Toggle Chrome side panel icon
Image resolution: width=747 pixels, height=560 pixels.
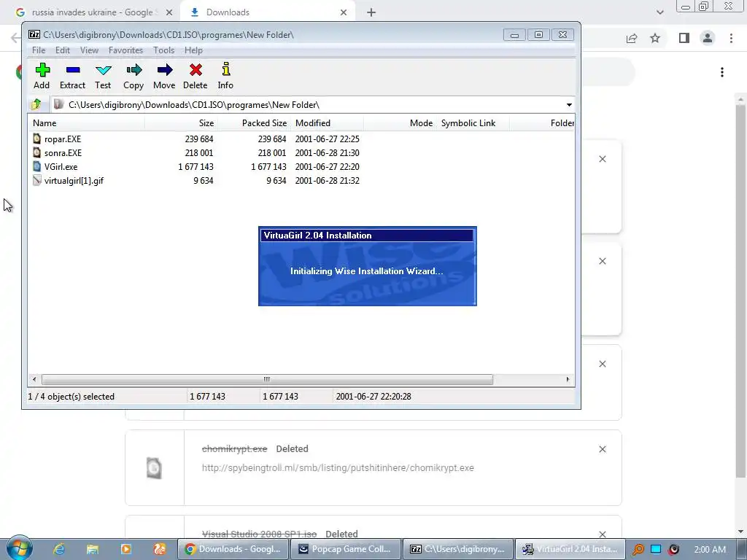tap(684, 38)
